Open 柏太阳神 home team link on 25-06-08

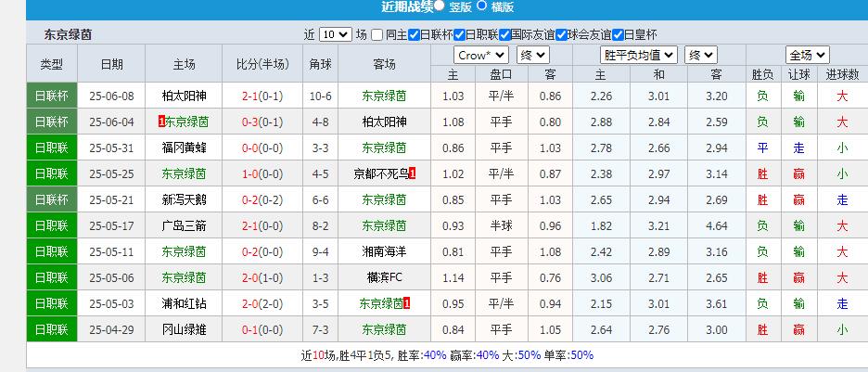184,96
